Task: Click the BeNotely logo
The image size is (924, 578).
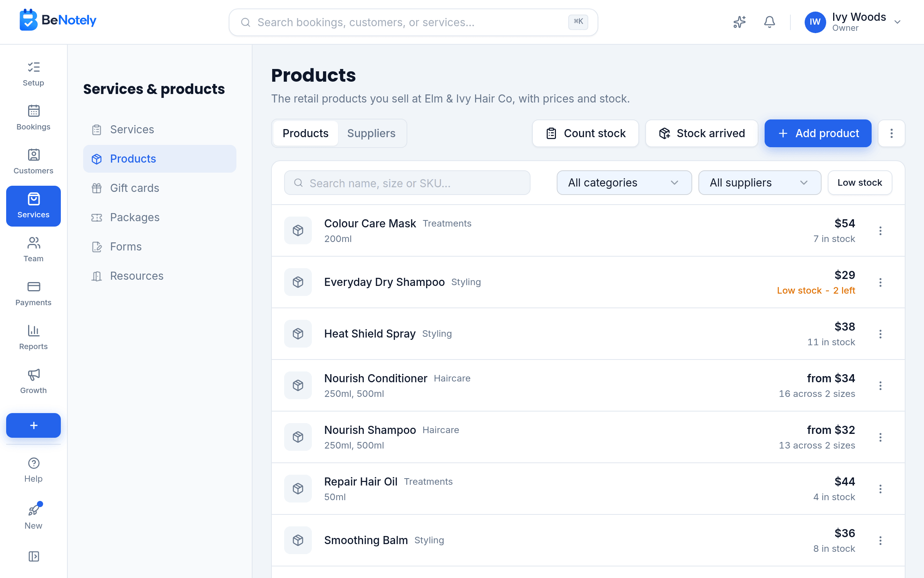Action: coord(58,20)
